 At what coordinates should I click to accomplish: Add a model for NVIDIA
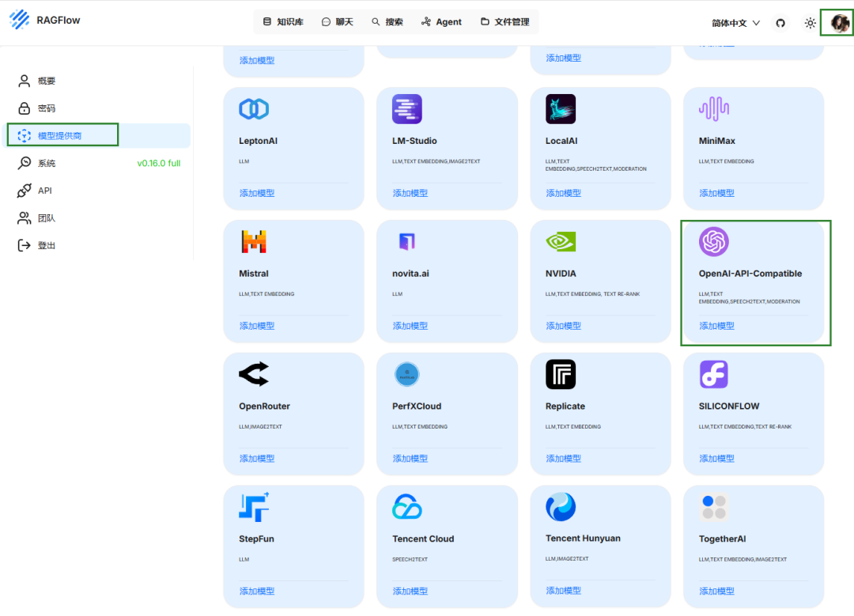click(x=564, y=326)
